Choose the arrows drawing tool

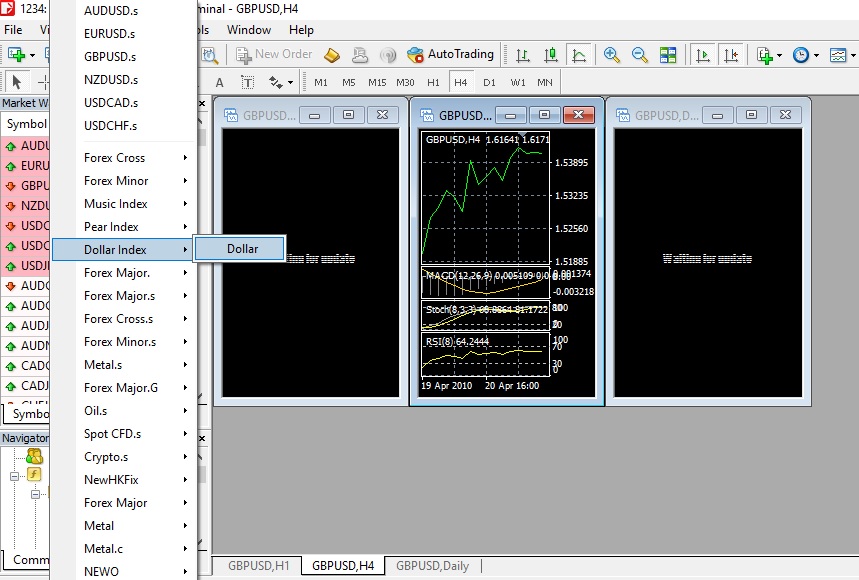(276, 83)
